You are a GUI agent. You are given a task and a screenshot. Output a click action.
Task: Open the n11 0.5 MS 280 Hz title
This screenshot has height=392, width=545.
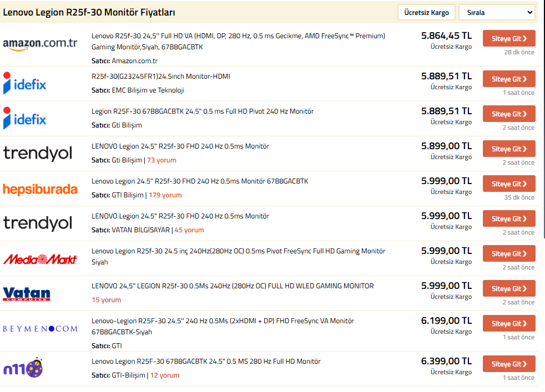click(206, 362)
